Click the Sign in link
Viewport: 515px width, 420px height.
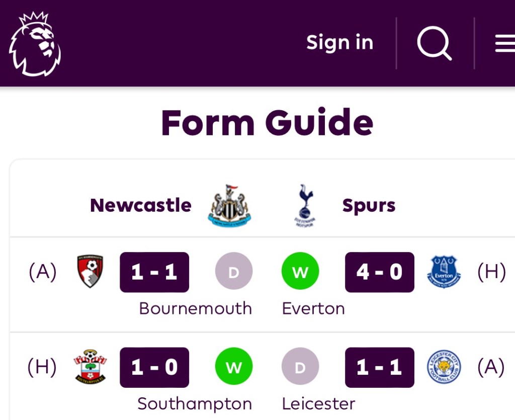339,43
